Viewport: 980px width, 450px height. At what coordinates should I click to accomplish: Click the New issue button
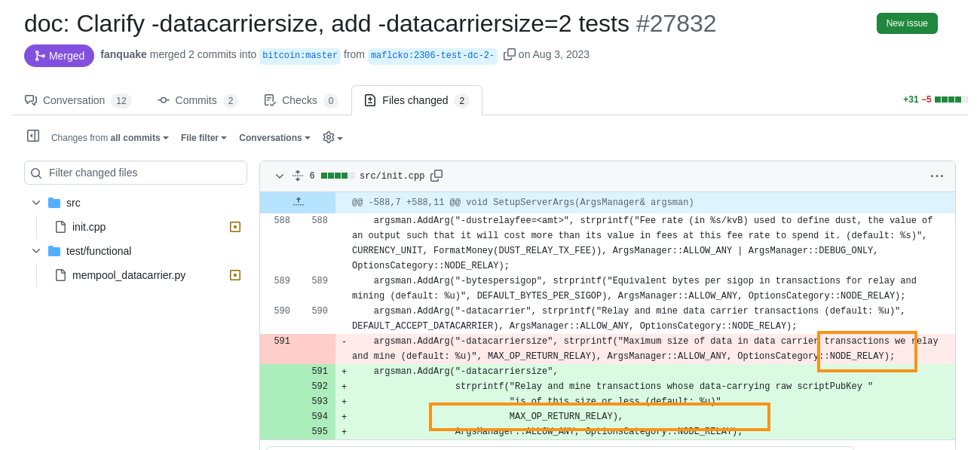[907, 23]
